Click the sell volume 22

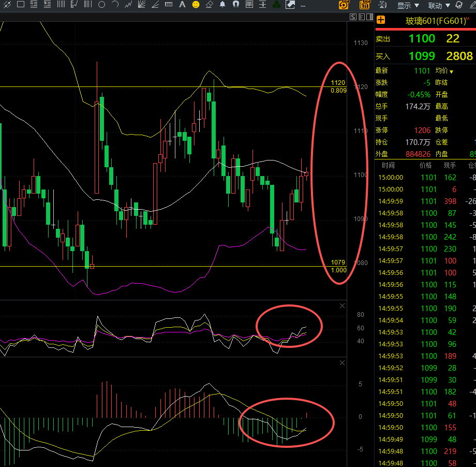[x=453, y=39]
